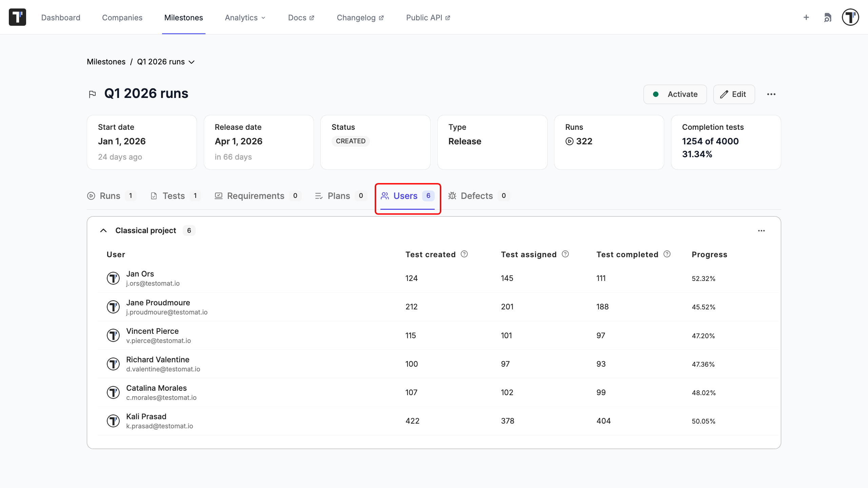Open the Classical project three-dots menu
This screenshot has width=868, height=488.
tap(762, 231)
